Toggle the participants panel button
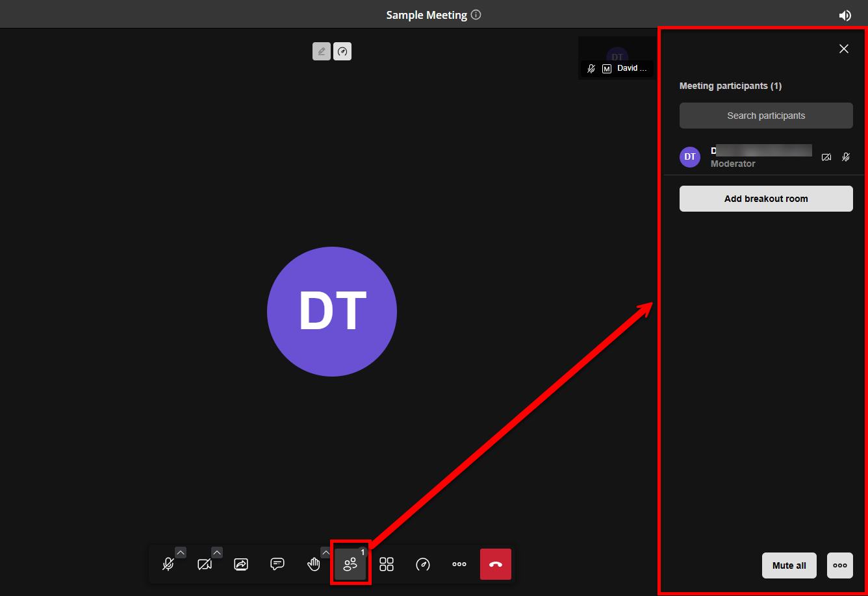 350,564
